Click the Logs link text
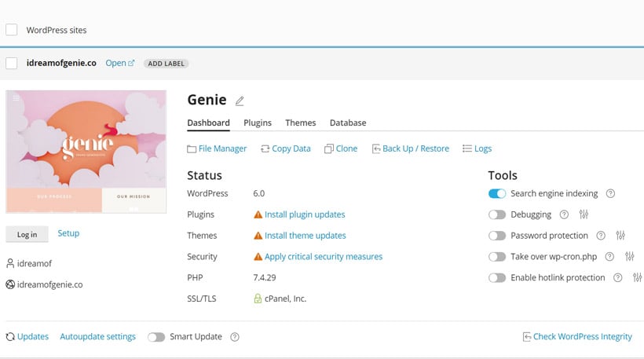Screen dimensions: 644x359 pyautogui.click(x=483, y=148)
